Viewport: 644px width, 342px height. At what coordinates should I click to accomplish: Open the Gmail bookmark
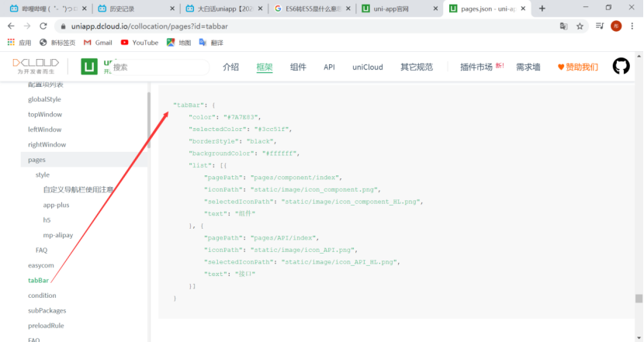98,43
